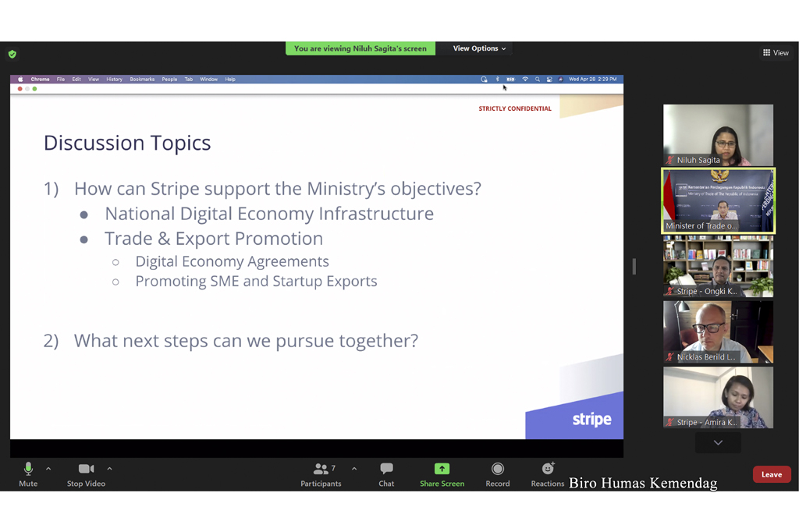This screenshot has width=799, height=532.
Task: Select Stripe - Ongki K video thumbnail
Action: click(x=718, y=267)
